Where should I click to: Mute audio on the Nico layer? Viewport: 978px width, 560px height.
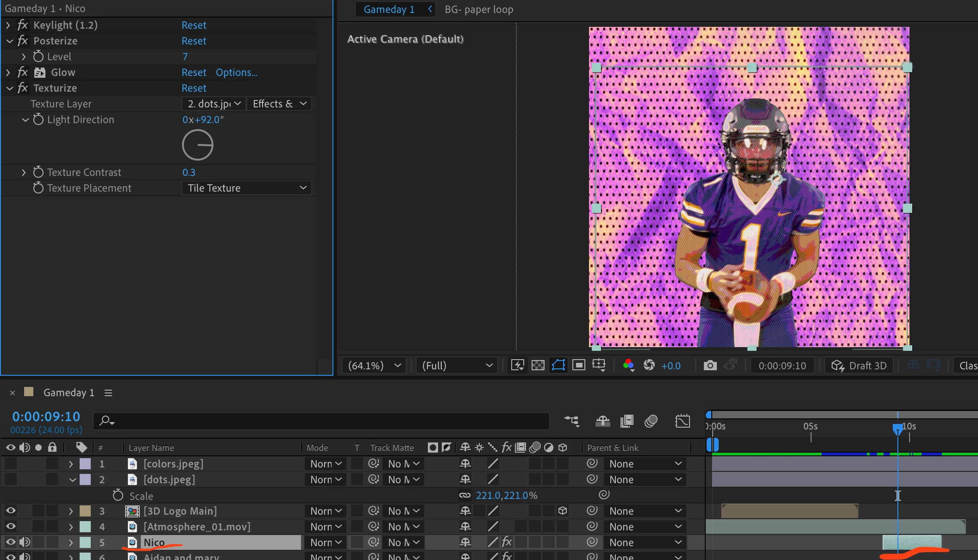[x=25, y=542]
